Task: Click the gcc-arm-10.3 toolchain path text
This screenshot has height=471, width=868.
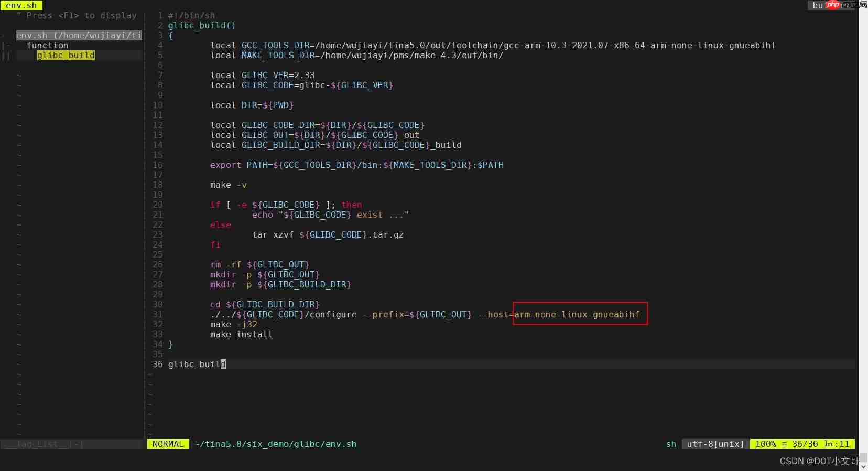Action: (545, 45)
